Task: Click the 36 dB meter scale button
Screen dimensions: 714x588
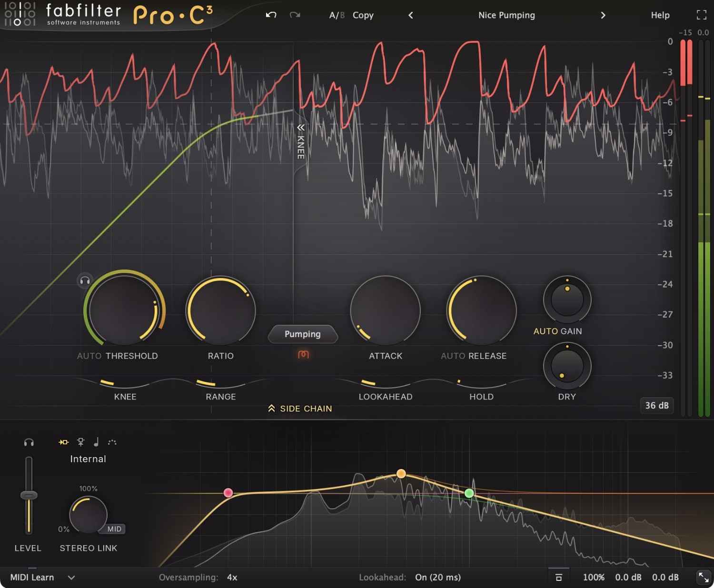Action: (x=657, y=405)
